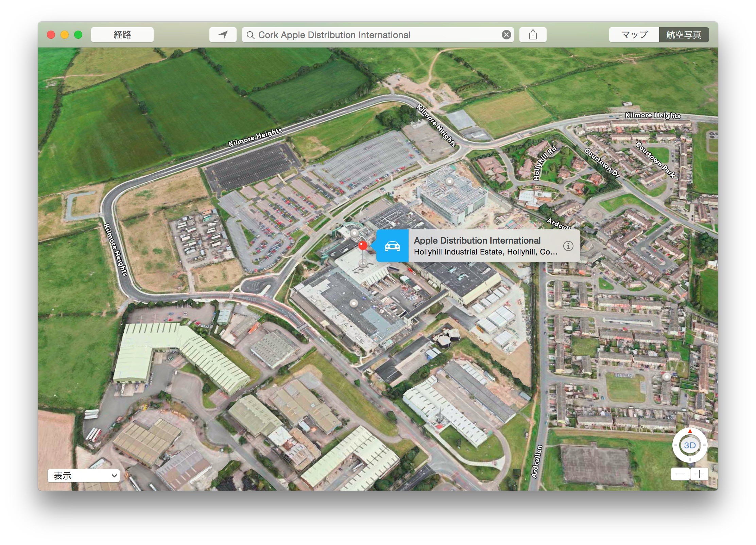Viewport: 756px width, 545px height.
Task: Zoom in with the plus button
Action: point(699,474)
